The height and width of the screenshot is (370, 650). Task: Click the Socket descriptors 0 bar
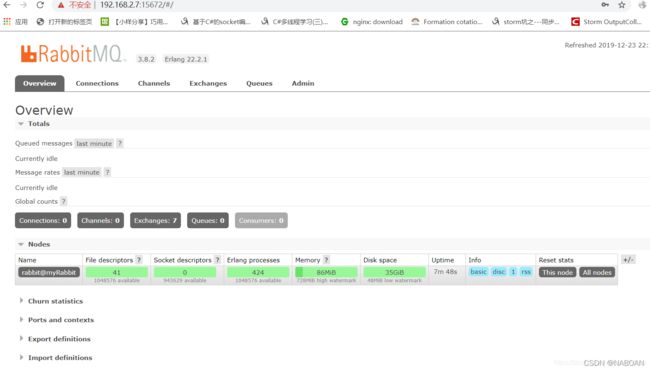pyautogui.click(x=185, y=272)
